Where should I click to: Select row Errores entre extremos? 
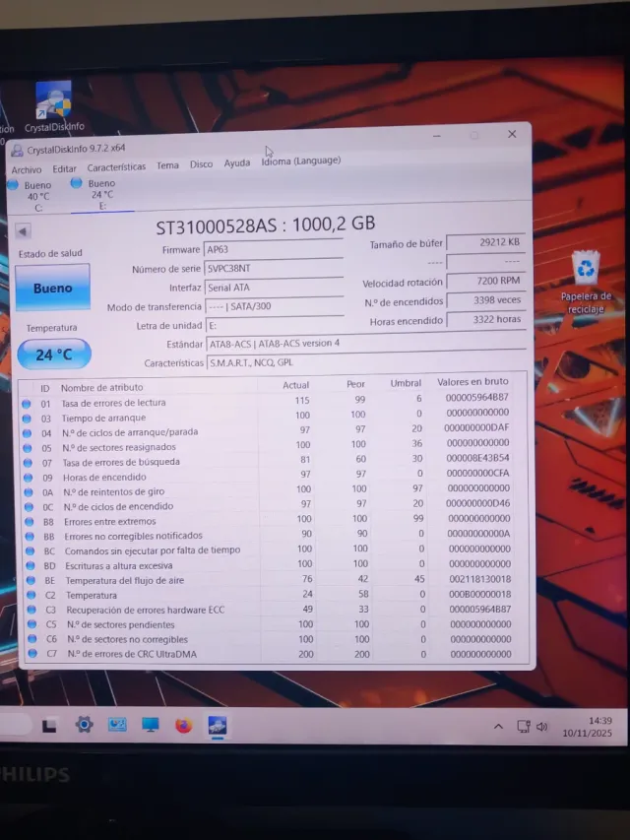tap(275, 520)
